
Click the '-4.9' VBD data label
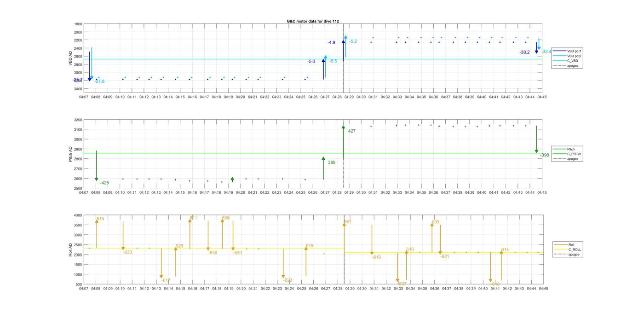pos(331,43)
